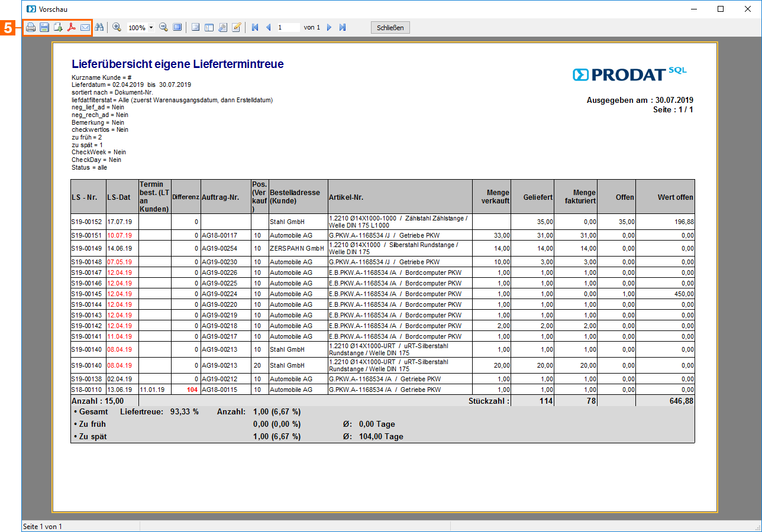This screenshot has width=762, height=532.
Task: Click the red date 10.07.19
Action: 120,235
